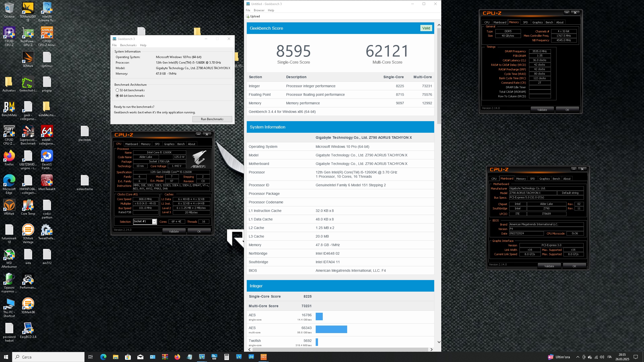The image size is (644, 362).
Task: Click the 8595 Single-Core Score value
Action: [293, 51]
